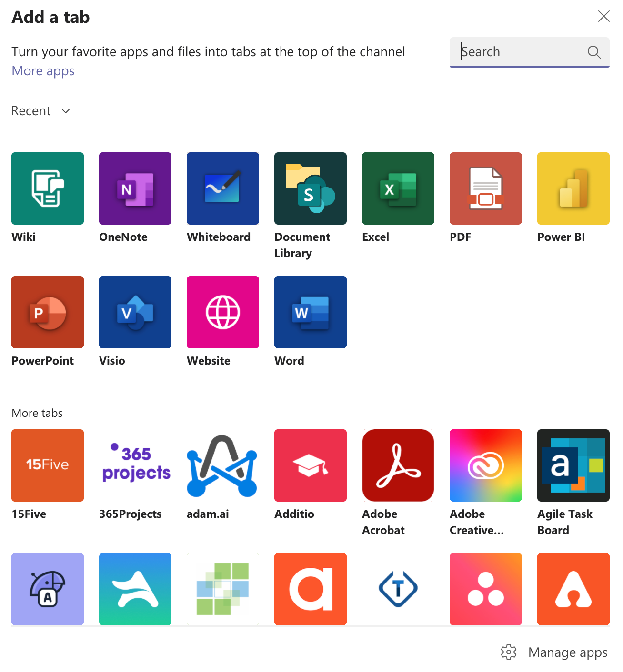Click the Agile Task Board label
This screenshot has width=623, height=672.
coord(565,522)
